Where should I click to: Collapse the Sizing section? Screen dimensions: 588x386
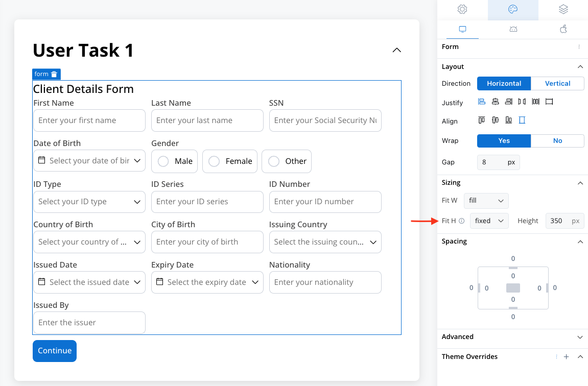580,183
